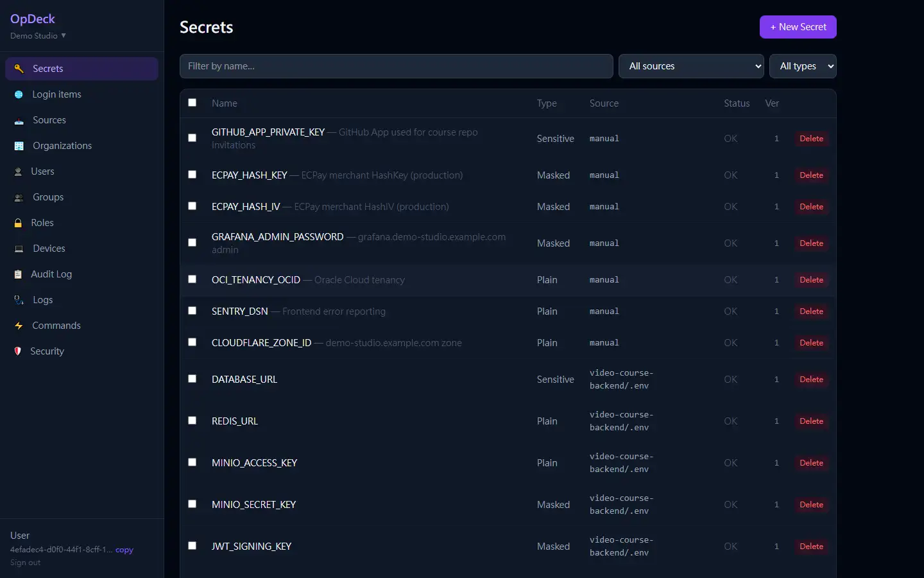Screen dimensions: 924x578
Task: Open the All sources dropdown
Action: [691, 66]
